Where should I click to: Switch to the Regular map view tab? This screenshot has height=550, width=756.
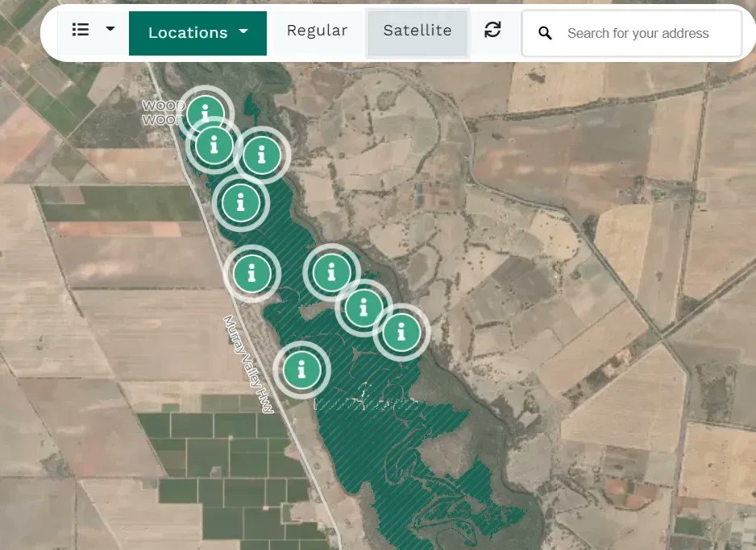(318, 30)
